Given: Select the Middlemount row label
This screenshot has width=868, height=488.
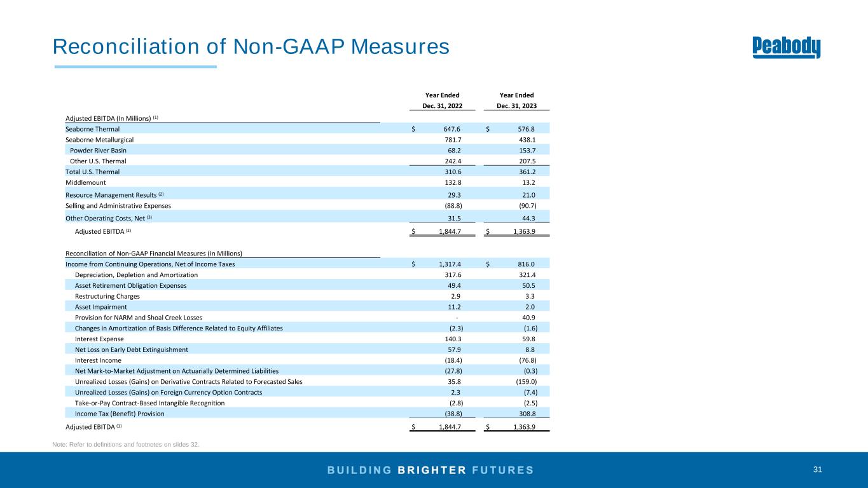Looking at the screenshot, I should pyautogui.click(x=85, y=182).
